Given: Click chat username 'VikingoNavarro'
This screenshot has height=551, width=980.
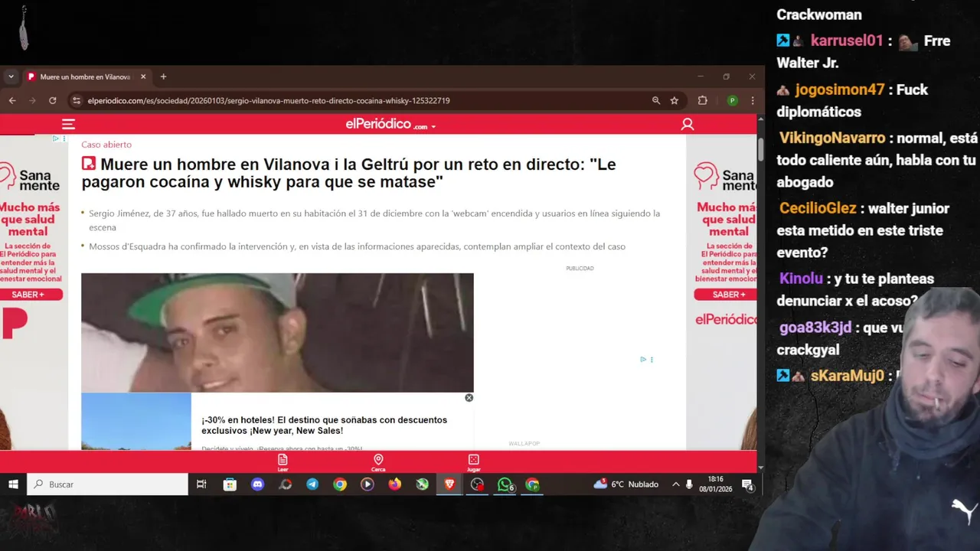Looking at the screenshot, I should coord(832,139).
